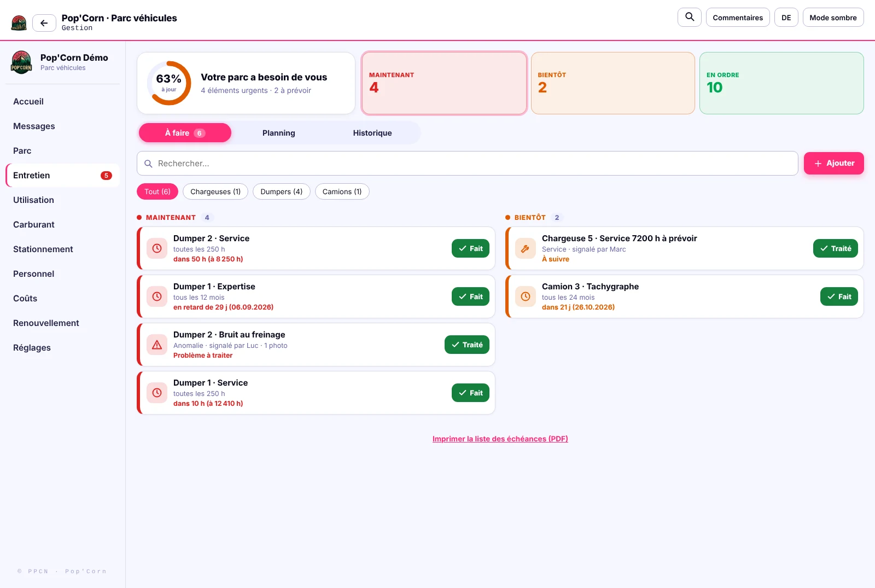
Task: Filter by Dumpers (4)
Action: point(282,191)
